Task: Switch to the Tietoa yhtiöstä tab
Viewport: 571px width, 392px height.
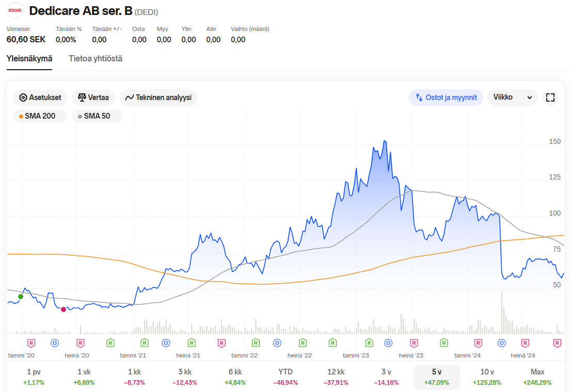Action: (x=96, y=59)
